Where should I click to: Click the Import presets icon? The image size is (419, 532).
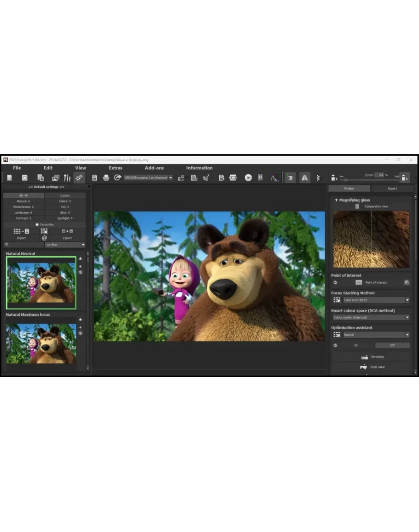tap(21, 231)
